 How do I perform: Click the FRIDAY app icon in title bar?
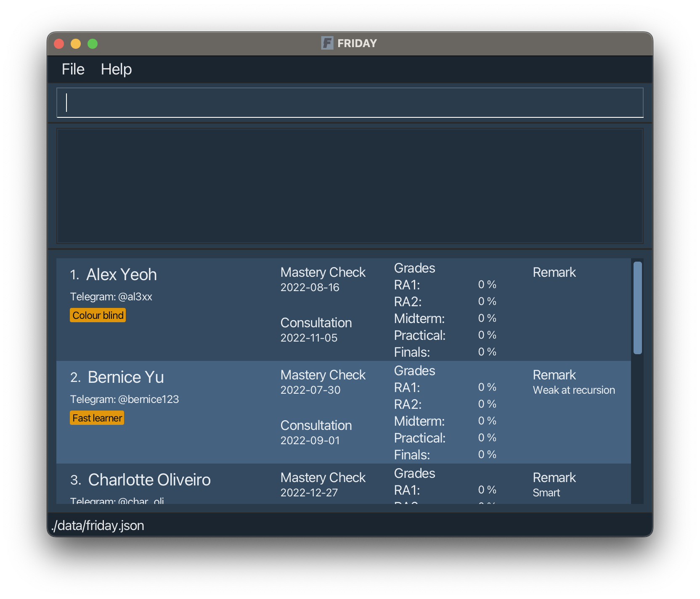tap(327, 43)
